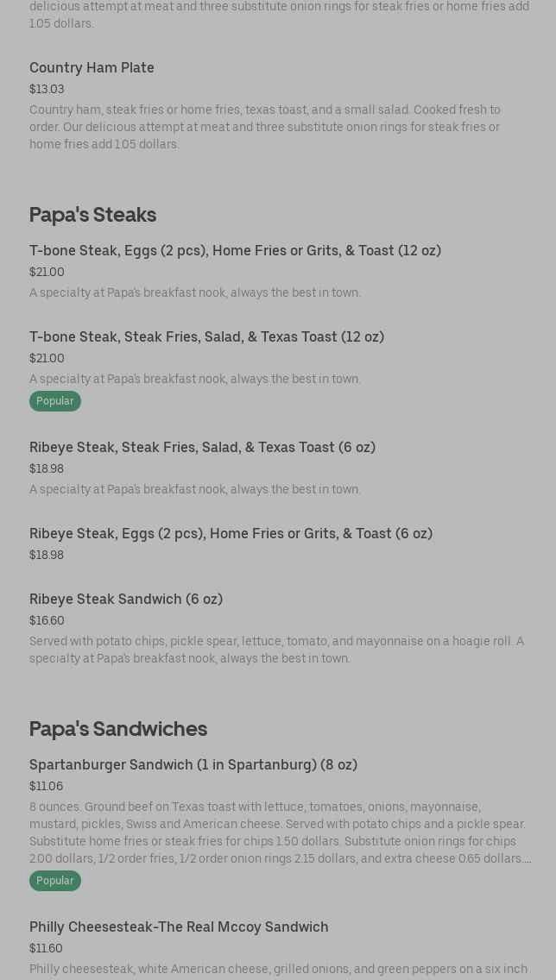556x980 pixels.
Task: Click the price of Ribeye Steak with Steak Fries
Action: (47, 468)
